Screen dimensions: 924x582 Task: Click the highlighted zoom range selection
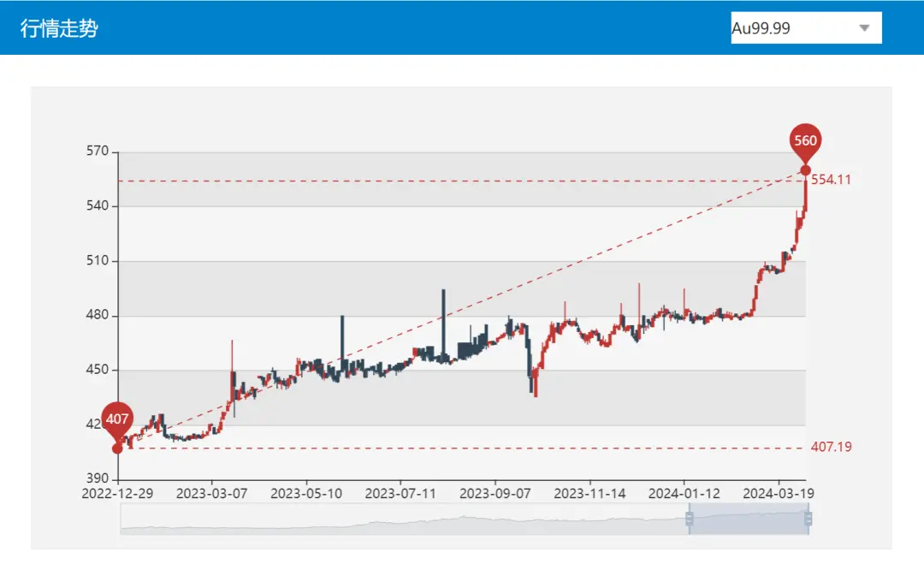749,520
